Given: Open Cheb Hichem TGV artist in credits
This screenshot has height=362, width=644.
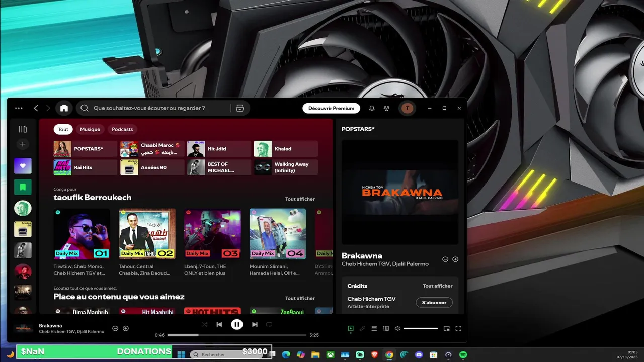Looking at the screenshot, I should click(x=371, y=299).
